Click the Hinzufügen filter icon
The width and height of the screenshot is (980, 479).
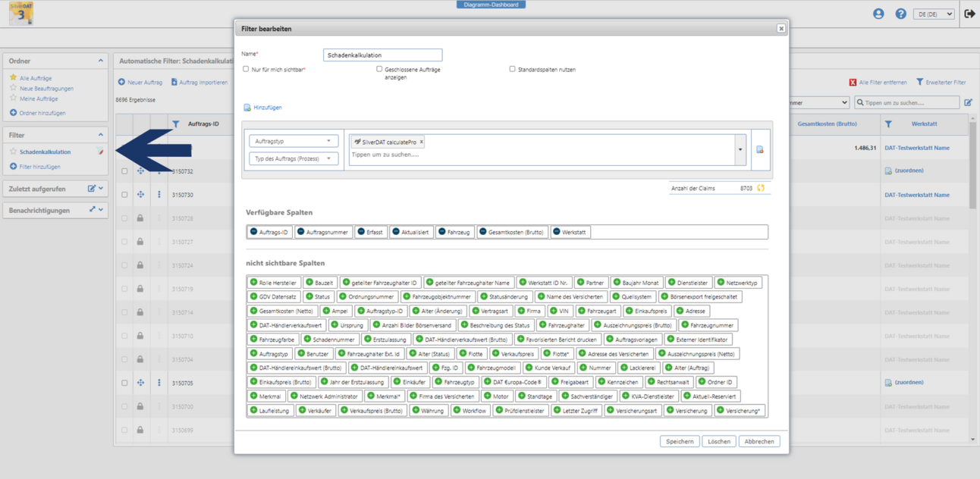[x=247, y=108]
